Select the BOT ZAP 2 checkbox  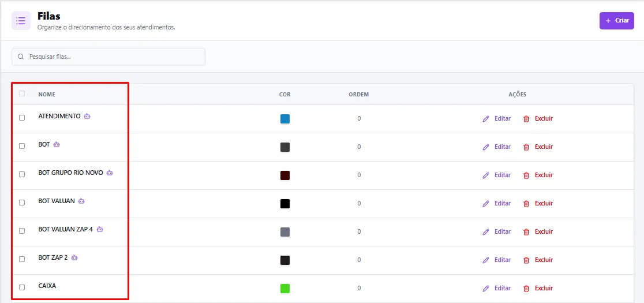point(22,260)
